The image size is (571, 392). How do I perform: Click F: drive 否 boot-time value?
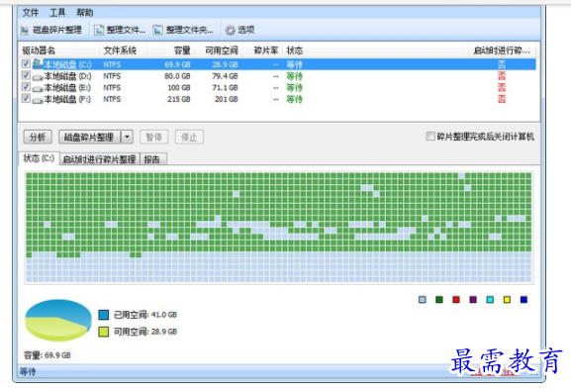pyautogui.click(x=502, y=99)
